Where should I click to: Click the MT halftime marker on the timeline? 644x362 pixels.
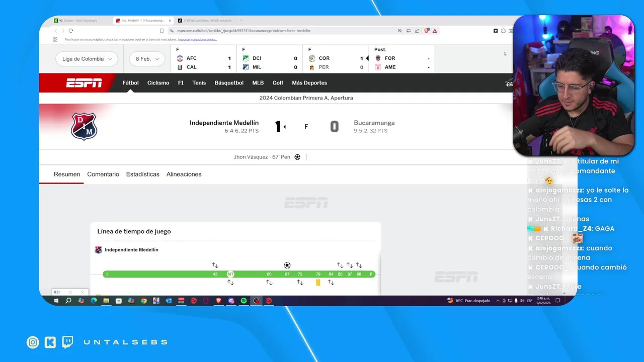point(230,274)
